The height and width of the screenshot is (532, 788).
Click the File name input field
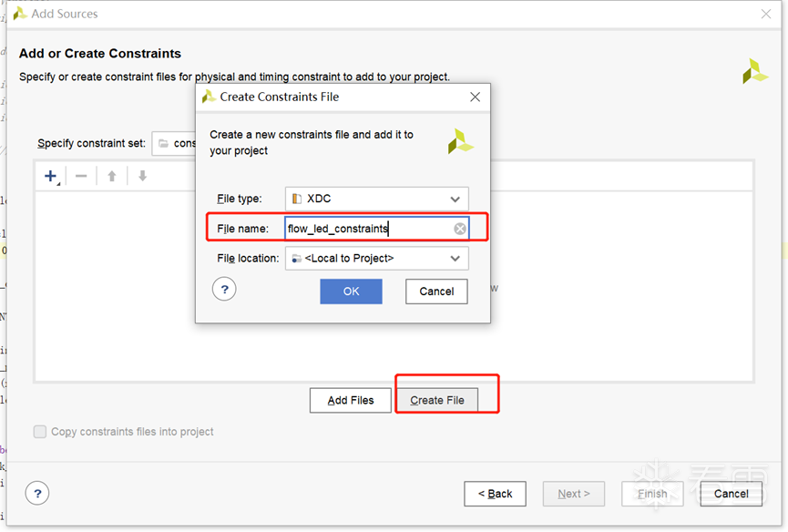click(x=369, y=229)
